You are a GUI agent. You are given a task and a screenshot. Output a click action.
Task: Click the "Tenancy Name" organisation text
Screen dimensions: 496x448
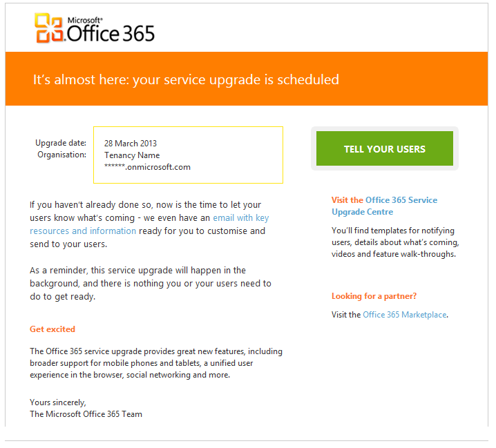[132, 155]
